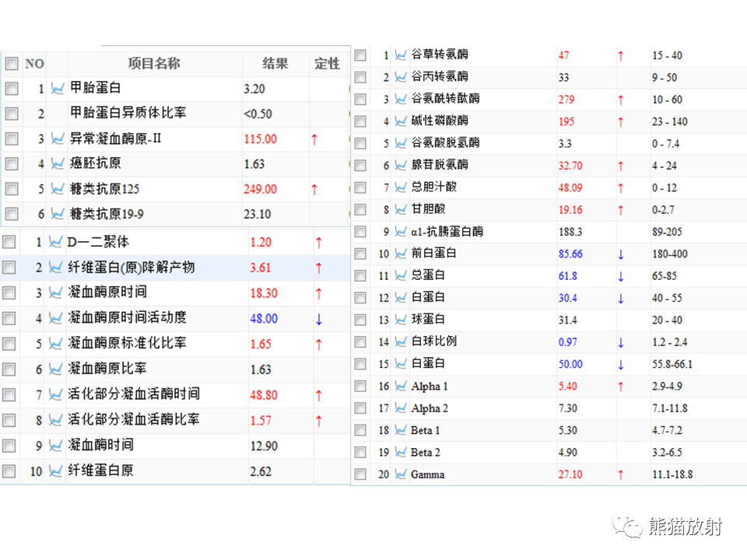Open trend chart icon for 活化部分凝血活酶时间
The width and height of the screenshot is (747, 560).
click(55, 394)
